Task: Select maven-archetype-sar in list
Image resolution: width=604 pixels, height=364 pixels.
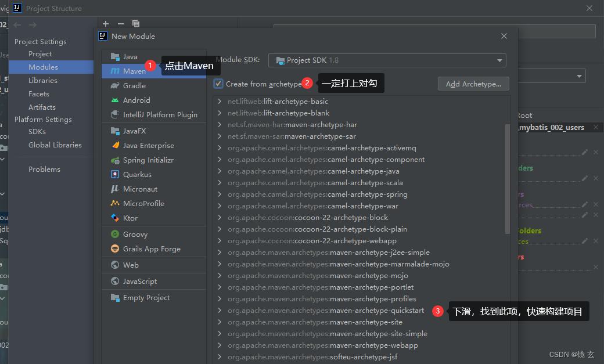Action: pyautogui.click(x=292, y=136)
